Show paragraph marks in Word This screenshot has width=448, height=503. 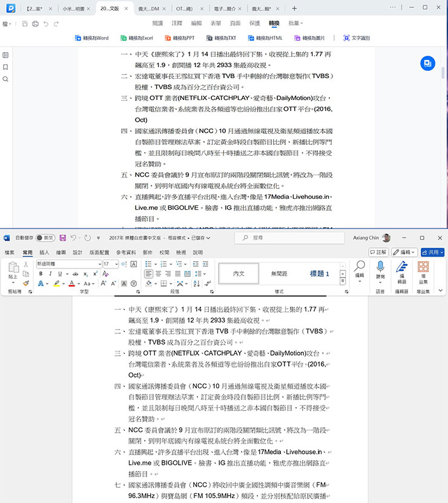[x=208, y=283]
